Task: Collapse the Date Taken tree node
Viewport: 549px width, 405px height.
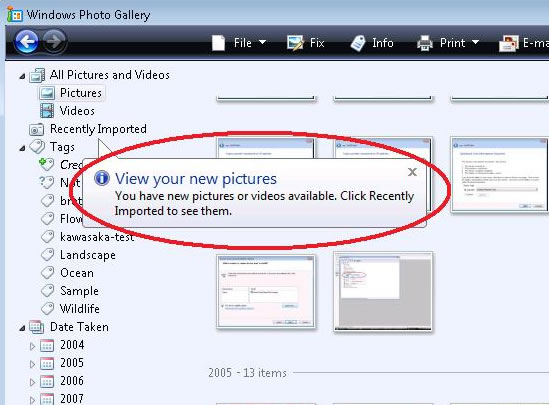Action: click(x=22, y=328)
